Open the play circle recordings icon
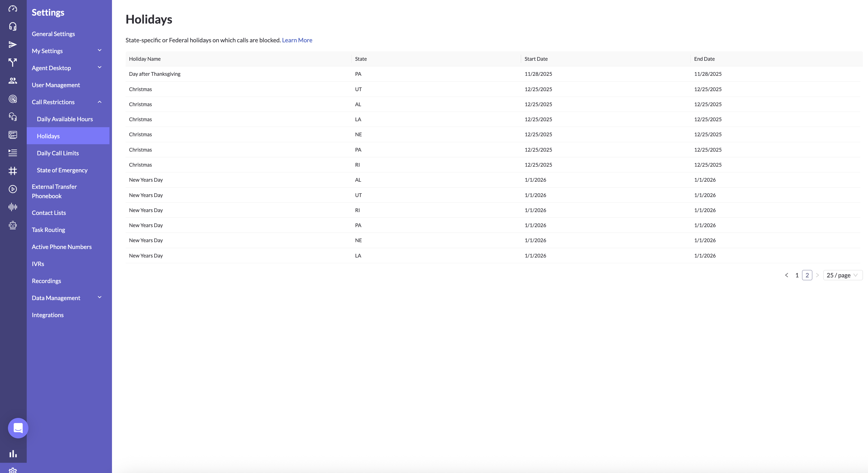The width and height of the screenshot is (868, 473). pos(13,189)
